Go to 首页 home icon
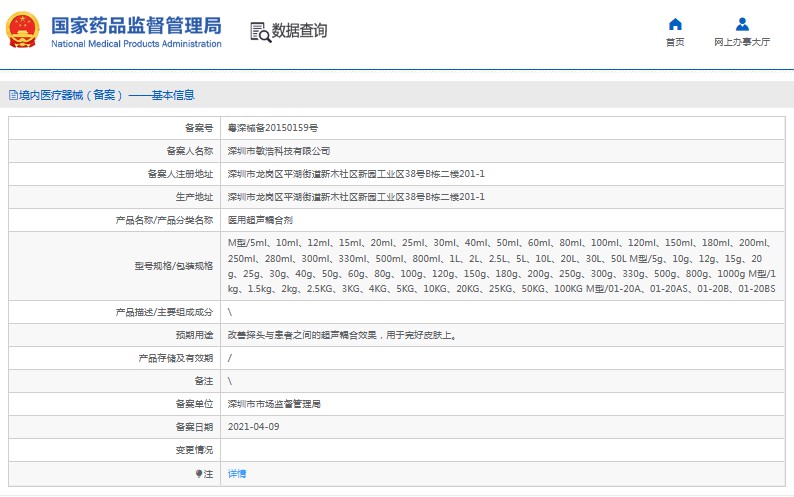This screenshot has height=497, width=794. 675,24
